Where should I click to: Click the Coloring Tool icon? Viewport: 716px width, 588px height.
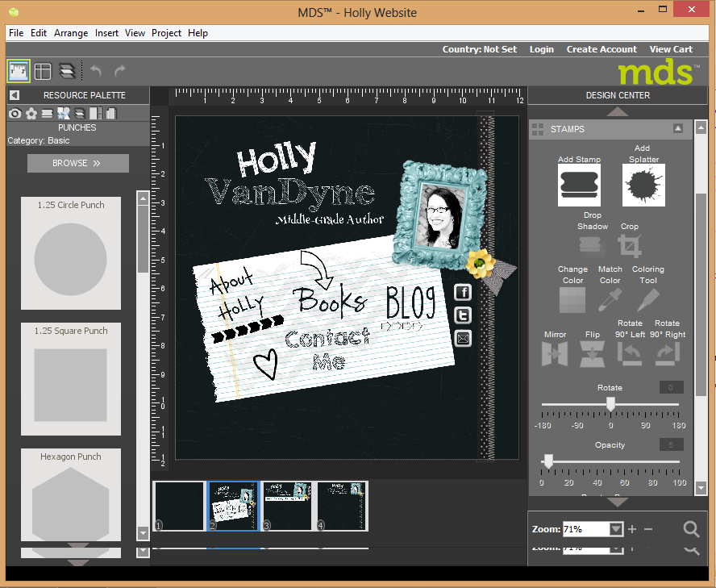pos(648,300)
